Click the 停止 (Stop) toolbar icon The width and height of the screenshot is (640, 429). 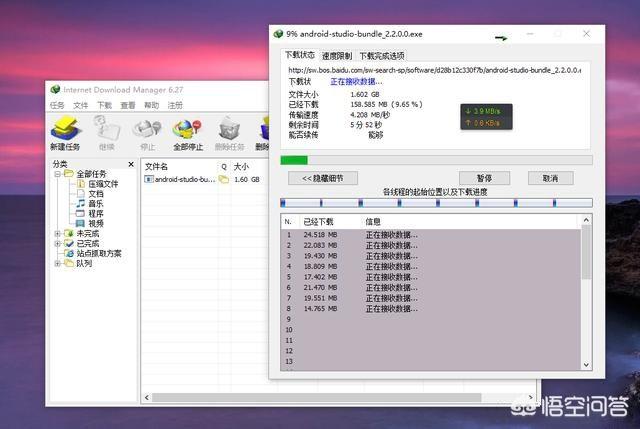click(147, 131)
